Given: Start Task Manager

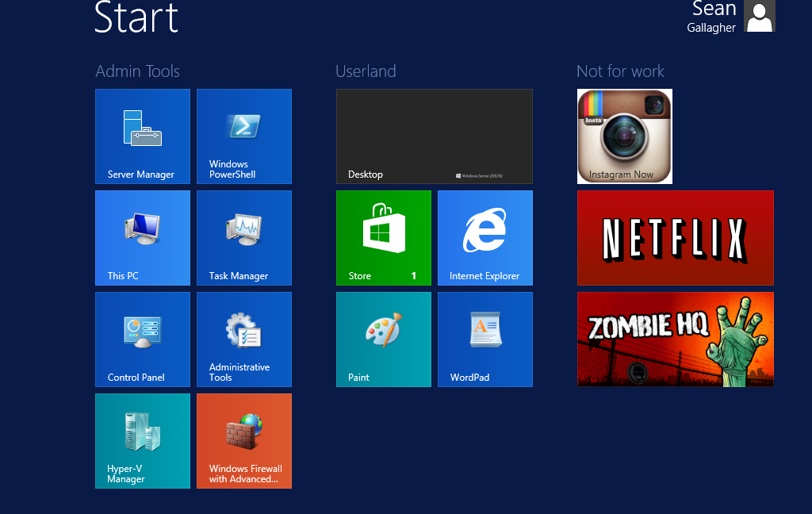Looking at the screenshot, I should click(x=243, y=238).
